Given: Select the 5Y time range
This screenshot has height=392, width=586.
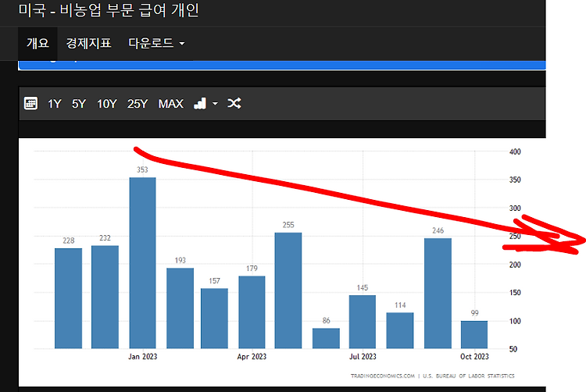Looking at the screenshot, I should (79, 103).
